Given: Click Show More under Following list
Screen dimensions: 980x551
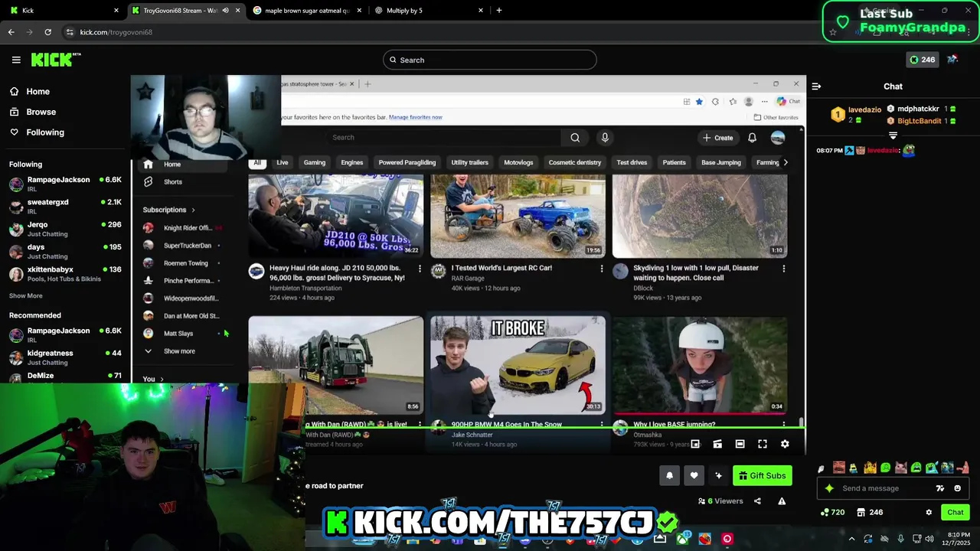Looking at the screenshot, I should coord(26,296).
